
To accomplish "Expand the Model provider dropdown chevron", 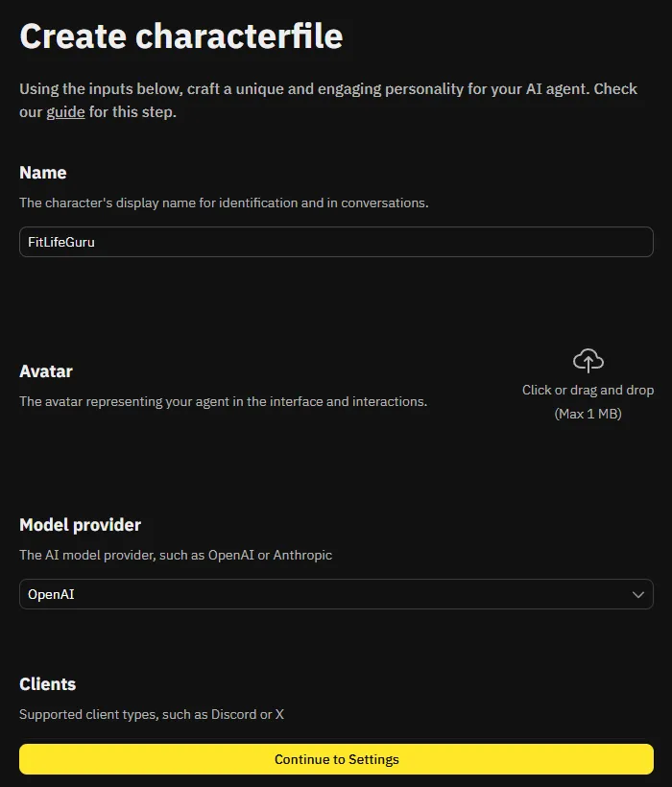I will pos(638,595).
